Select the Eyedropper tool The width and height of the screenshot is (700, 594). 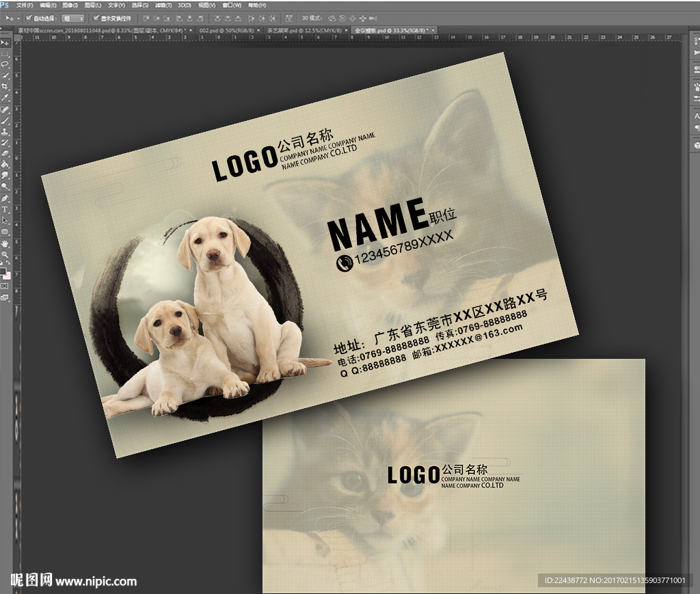(5, 96)
